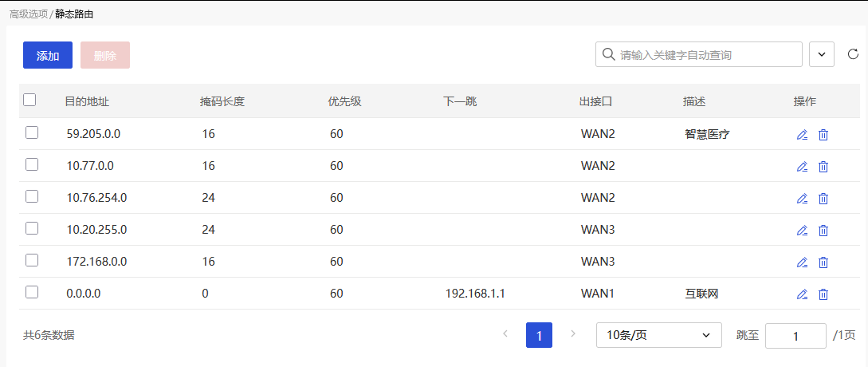The width and height of the screenshot is (868, 367).
Task: Edit the 0.0.0.0 default route
Action: [802, 294]
